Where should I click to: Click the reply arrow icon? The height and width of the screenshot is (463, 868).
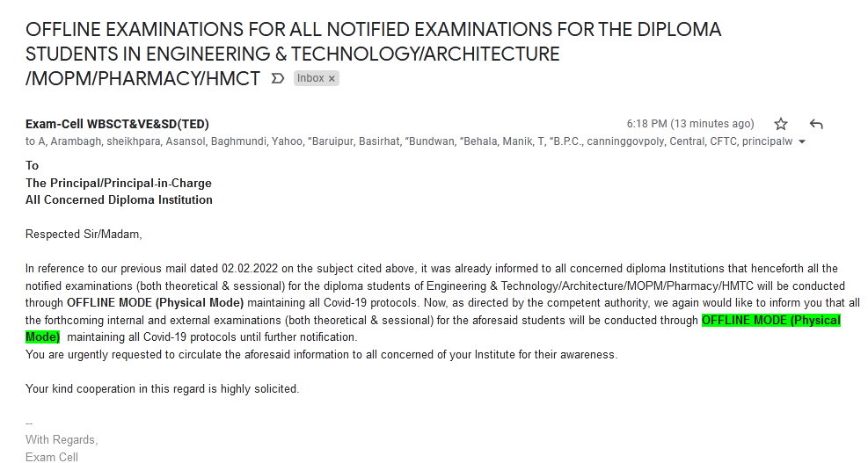coord(816,124)
